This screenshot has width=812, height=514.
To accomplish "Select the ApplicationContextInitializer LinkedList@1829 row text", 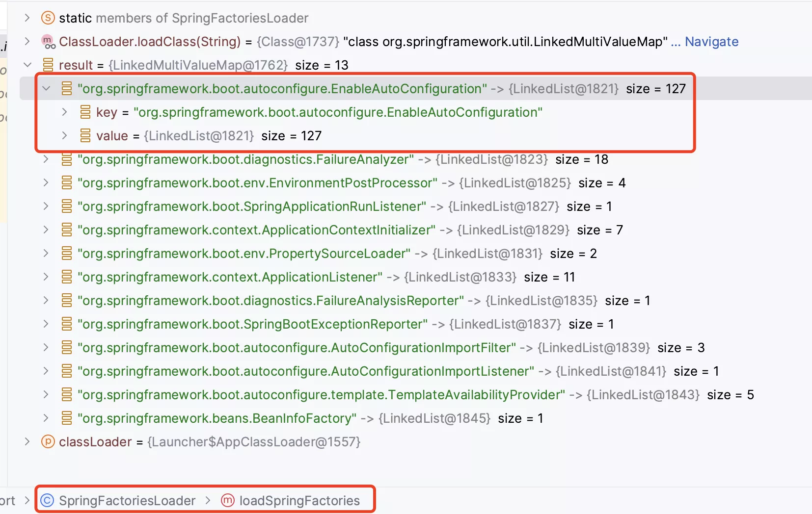I will pos(350,230).
